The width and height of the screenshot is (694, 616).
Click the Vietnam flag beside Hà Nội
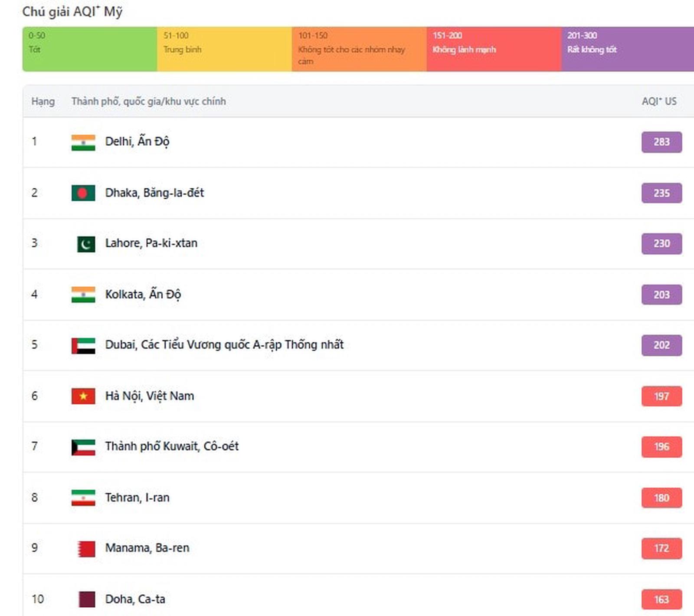(x=83, y=396)
